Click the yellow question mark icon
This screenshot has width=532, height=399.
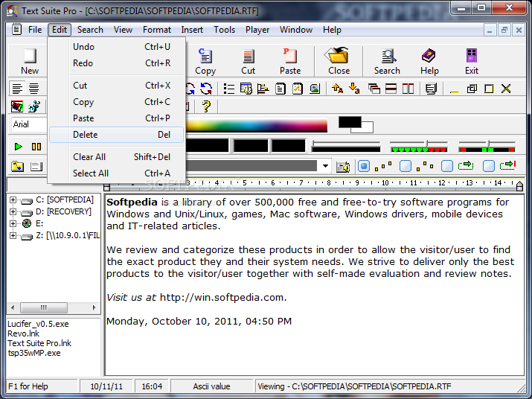click(206, 106)
